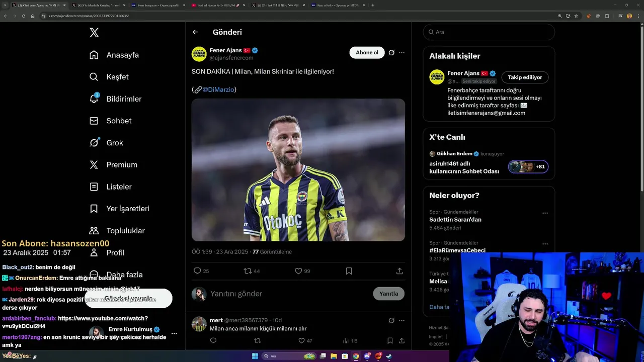644x362 pixels.
Task: Open Premium in the sidebar
Action: point(113,164)
